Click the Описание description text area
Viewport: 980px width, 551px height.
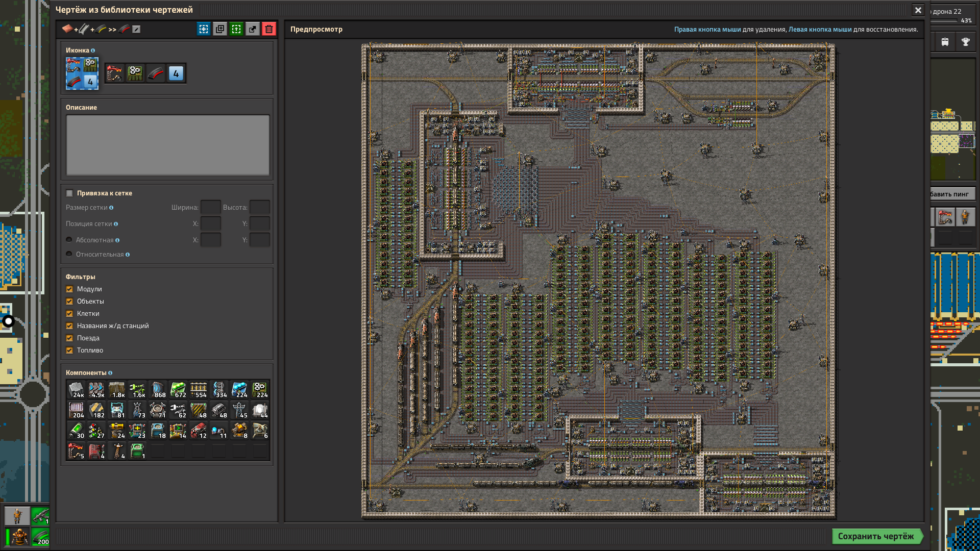click(168, 145)
